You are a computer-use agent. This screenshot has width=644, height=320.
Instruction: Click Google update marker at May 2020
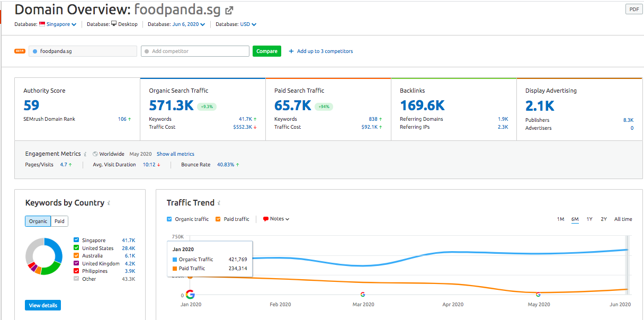[x=538, y=294]
